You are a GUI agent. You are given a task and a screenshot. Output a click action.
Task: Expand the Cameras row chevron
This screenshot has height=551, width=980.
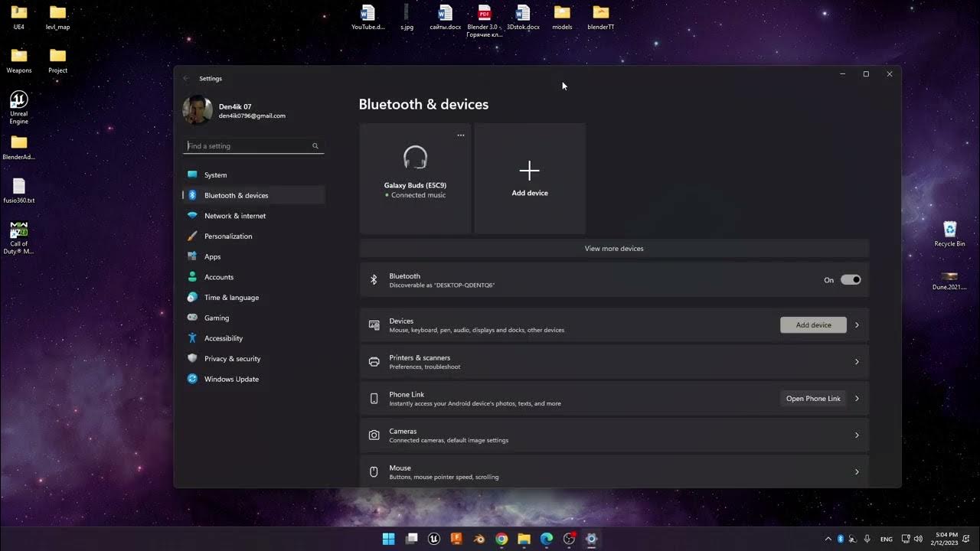tap(857, 435)
